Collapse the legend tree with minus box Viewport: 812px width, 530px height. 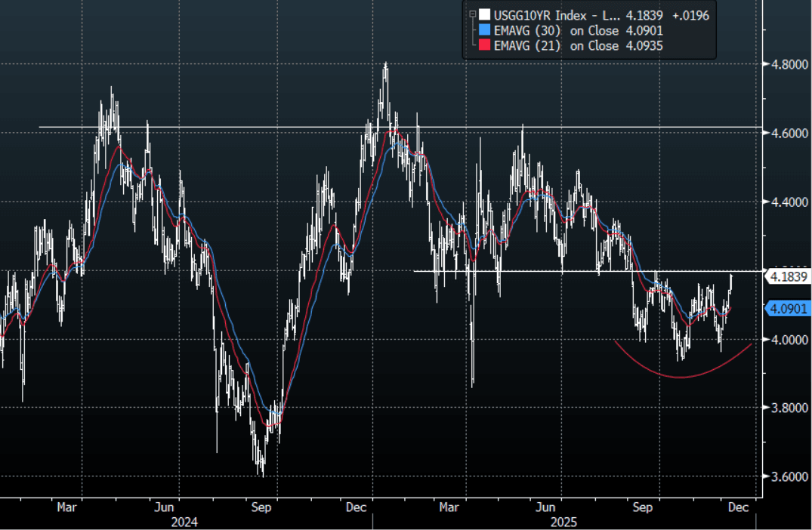pyautogui.click(x=472, y=15)
